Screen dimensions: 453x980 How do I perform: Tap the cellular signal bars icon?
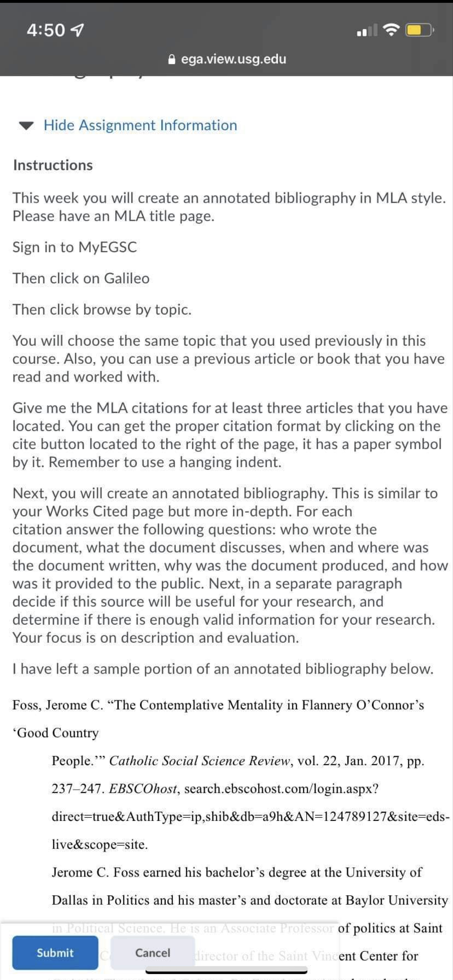tap(367, 30)
